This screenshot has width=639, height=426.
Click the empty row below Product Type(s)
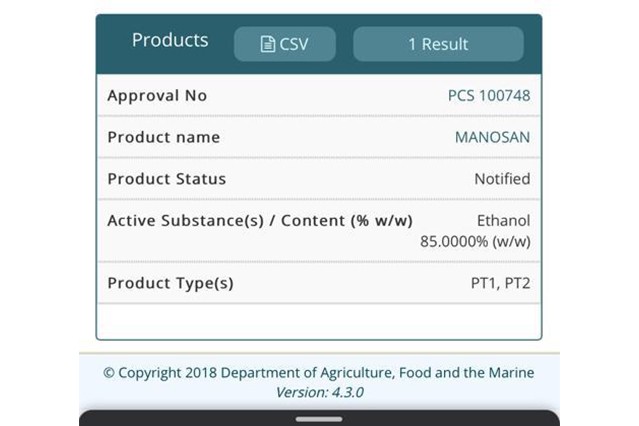pos(318,321)
